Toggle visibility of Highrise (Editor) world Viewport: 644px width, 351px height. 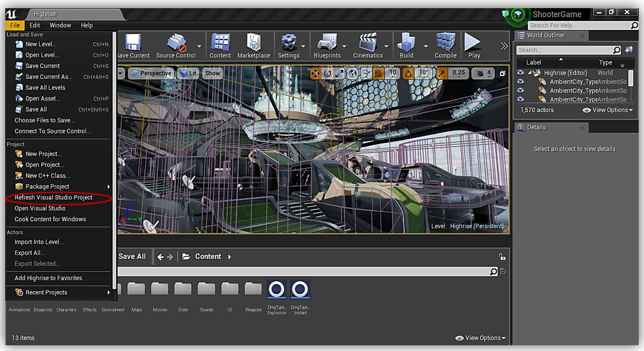pos(520,73)
